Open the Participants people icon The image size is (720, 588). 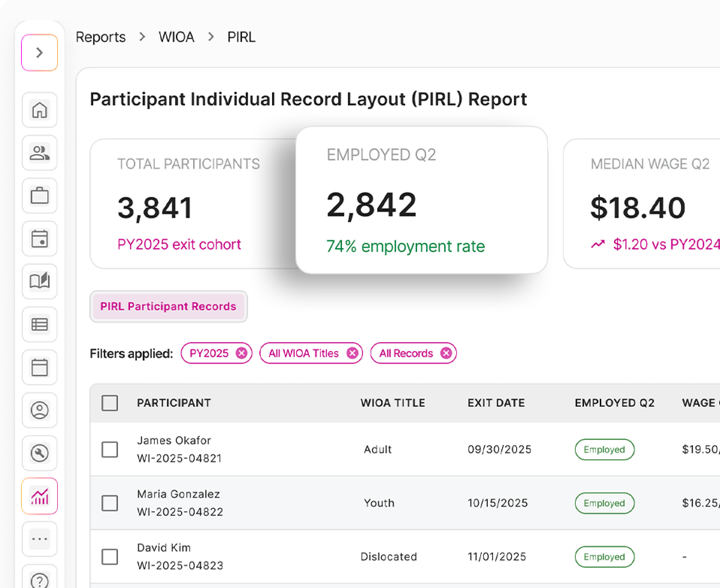point(39,153)
